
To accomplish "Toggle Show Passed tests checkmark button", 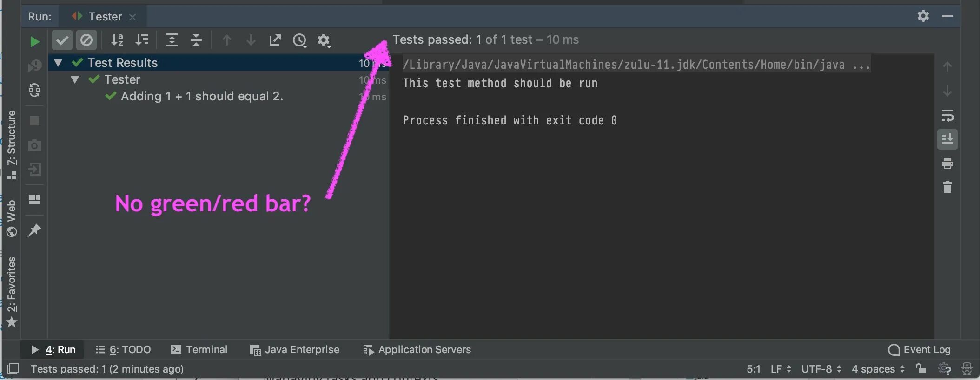I will click(x=62, y=40).
